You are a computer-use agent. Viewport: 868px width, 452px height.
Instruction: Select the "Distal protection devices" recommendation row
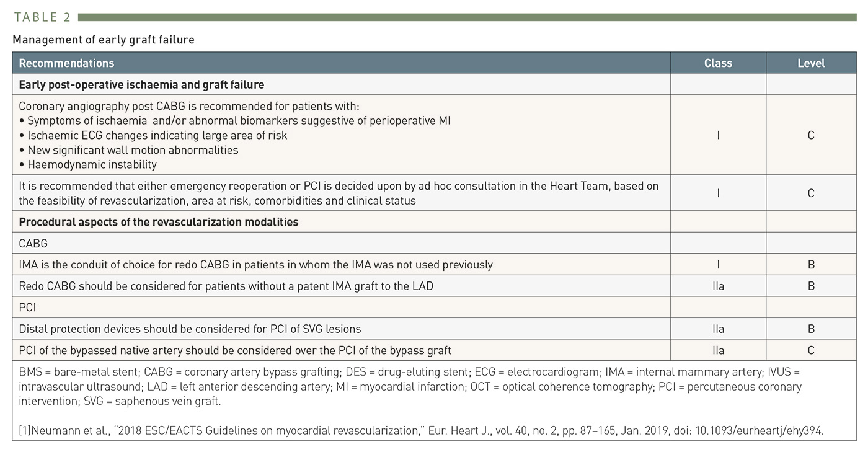190,329
